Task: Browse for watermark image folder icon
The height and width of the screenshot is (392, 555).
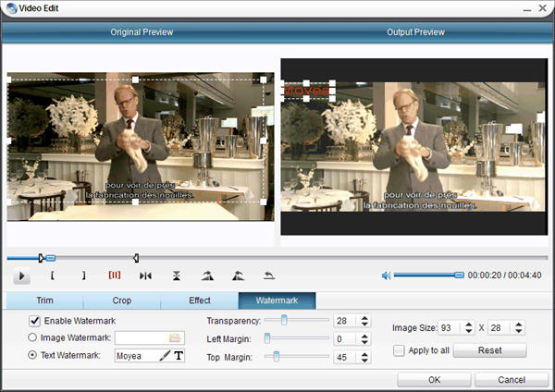Action: pos(175,337)
